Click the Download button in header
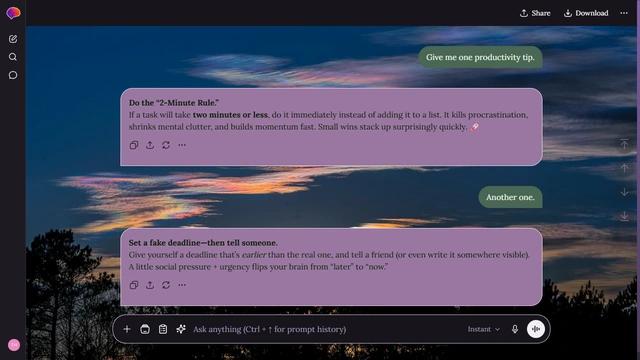This screenshot has width=640, height=360. pyautogui.click(x=586, y=13)
